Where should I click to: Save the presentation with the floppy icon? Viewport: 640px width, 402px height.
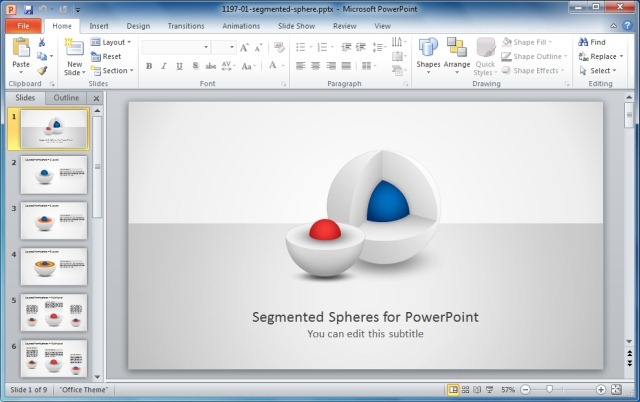tap(28, 9)
